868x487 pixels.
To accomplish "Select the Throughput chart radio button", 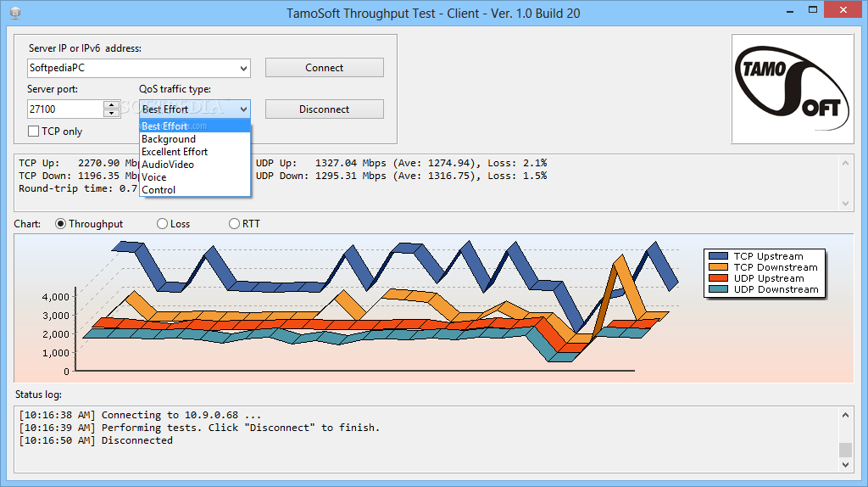I will [x=60, y=224].
